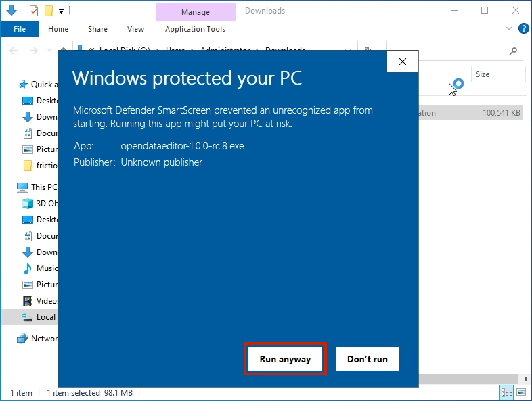Close the SmartScreen dialog with X
The height and width of the screenshot is (401, 532).
[x=403, y=62]
